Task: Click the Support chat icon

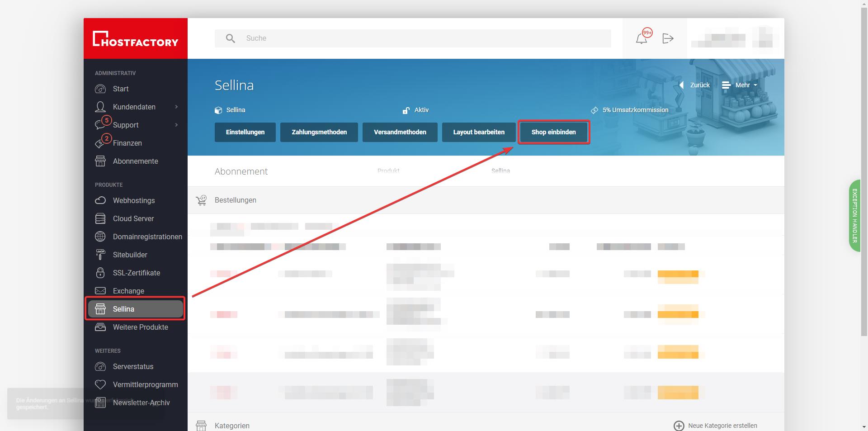Action: (x=100, y=125)
